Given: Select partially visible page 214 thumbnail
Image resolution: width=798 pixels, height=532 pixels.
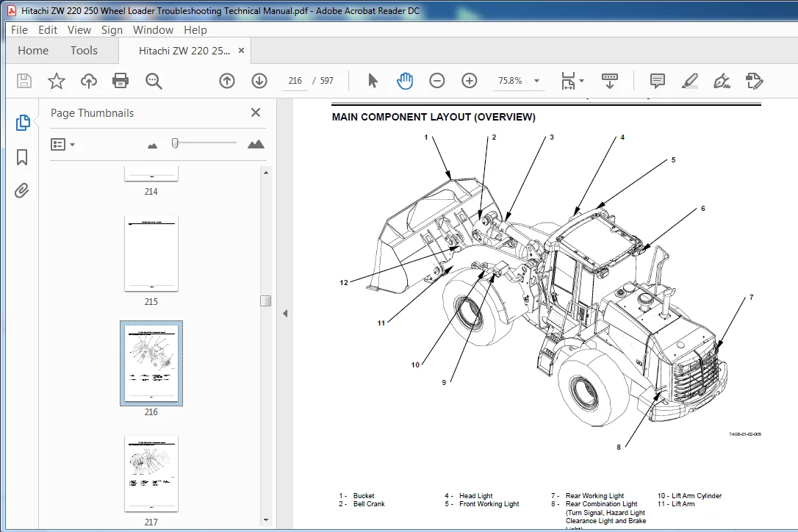Looking at the screenshot, I should coord(151,173).
